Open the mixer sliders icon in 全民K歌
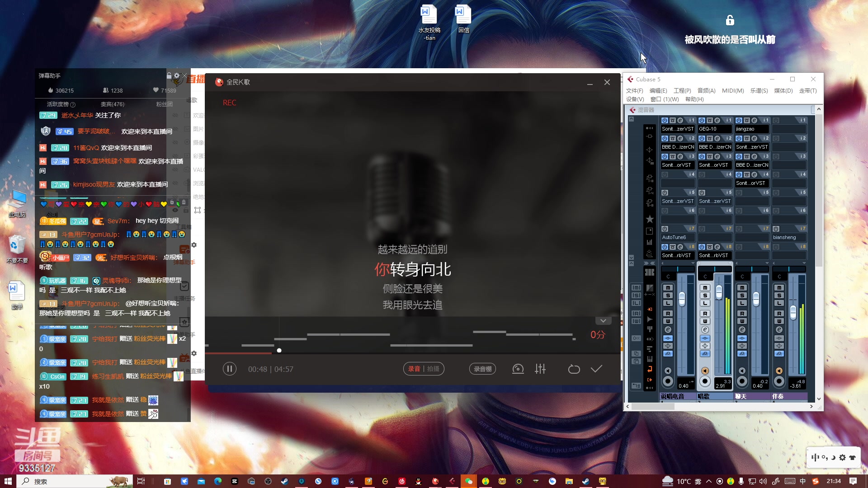Viewport: 868px width, 488px height. click(540, 369)
